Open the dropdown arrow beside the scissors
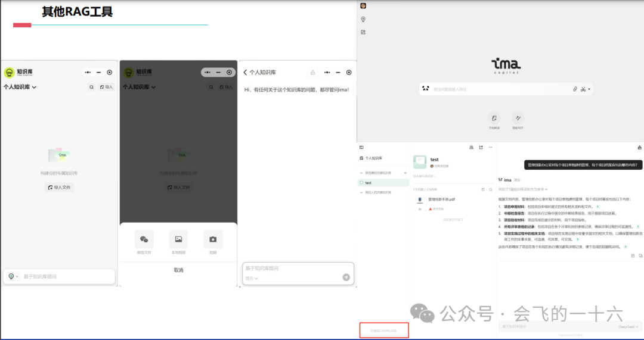The height and width of the screenshot is (340, 644). coord(589,89)
